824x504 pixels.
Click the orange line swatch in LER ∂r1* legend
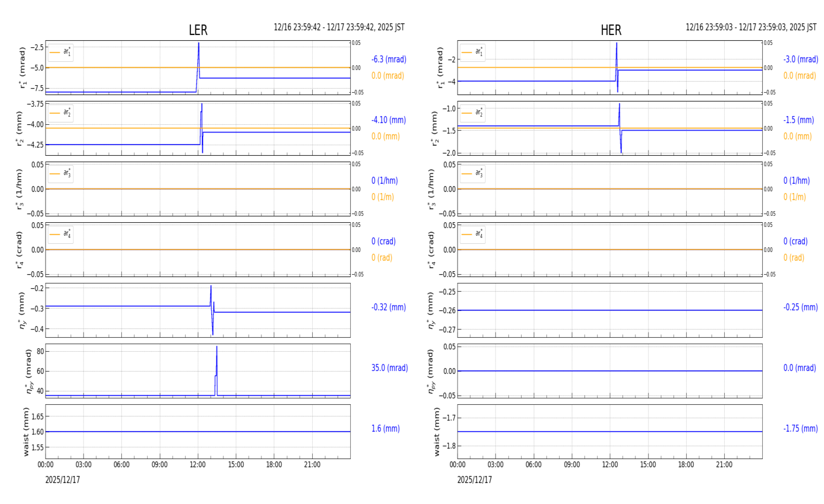click(x=55, y=52)
